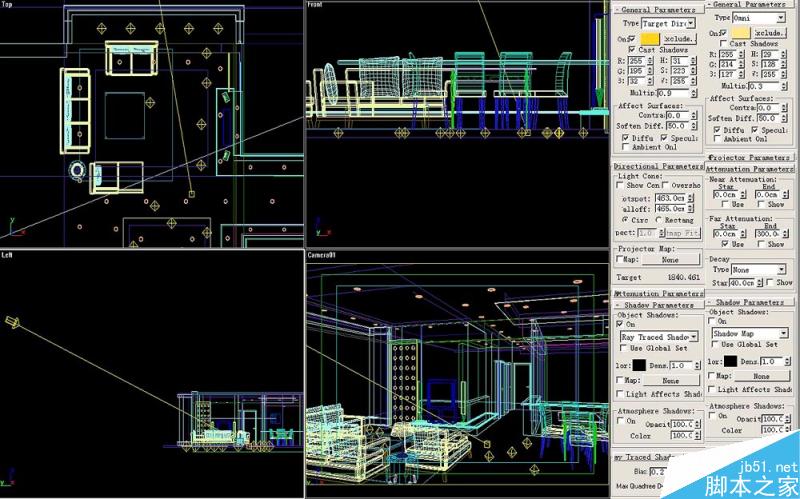Enable Overshoot checkbox

[665, 185]
